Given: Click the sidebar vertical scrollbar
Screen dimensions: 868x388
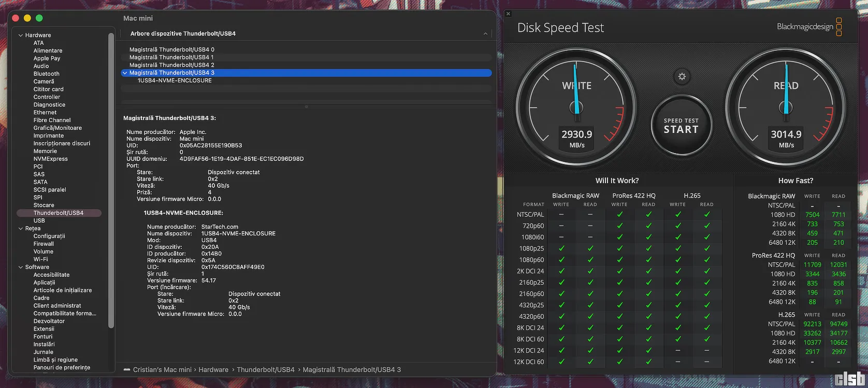Looking at the screenshot, I should [x=111, y=181].
